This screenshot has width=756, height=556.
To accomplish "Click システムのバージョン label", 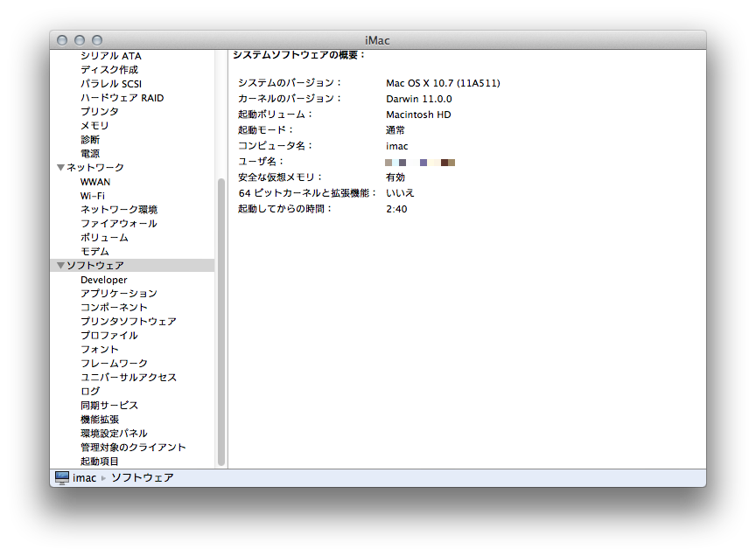I will click(x=290, y=83).
